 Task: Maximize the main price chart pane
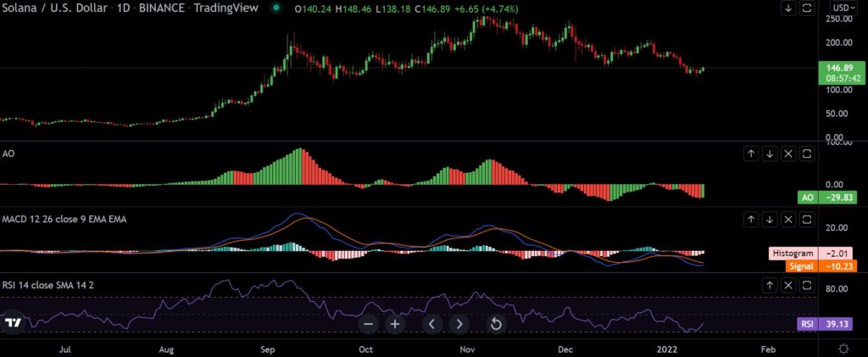(x=807, y=8)
